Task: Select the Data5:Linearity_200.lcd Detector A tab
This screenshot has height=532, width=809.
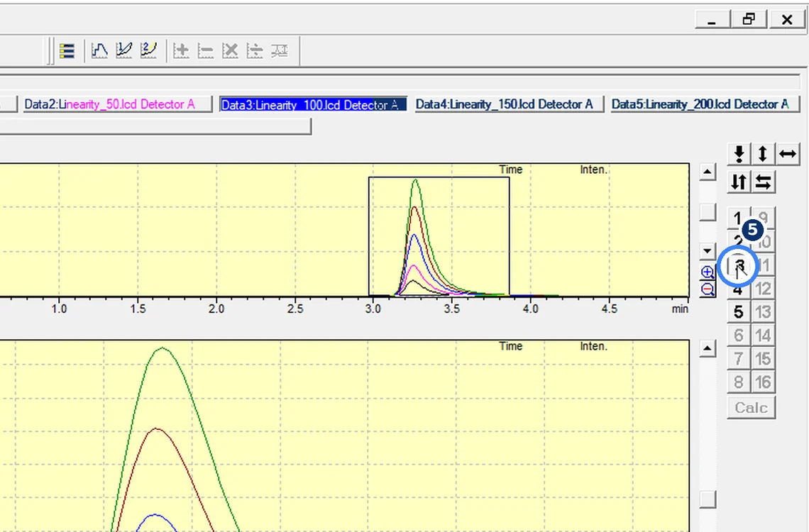Action: point(704,105)
